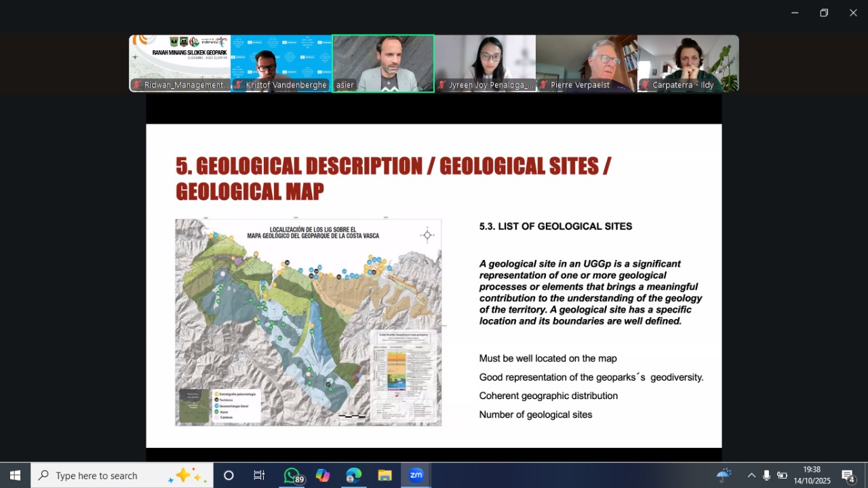Select Kristof Vandenberghe's video tile
This screenshot has width=868, height=488.
(x=281, y=62)
